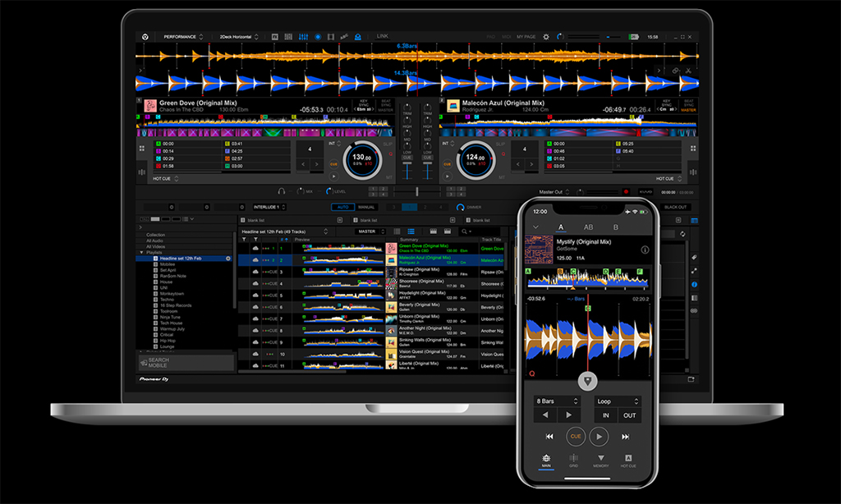Skip to next track on phone
This screenshot has height=504, width=841.
point(625,437)
